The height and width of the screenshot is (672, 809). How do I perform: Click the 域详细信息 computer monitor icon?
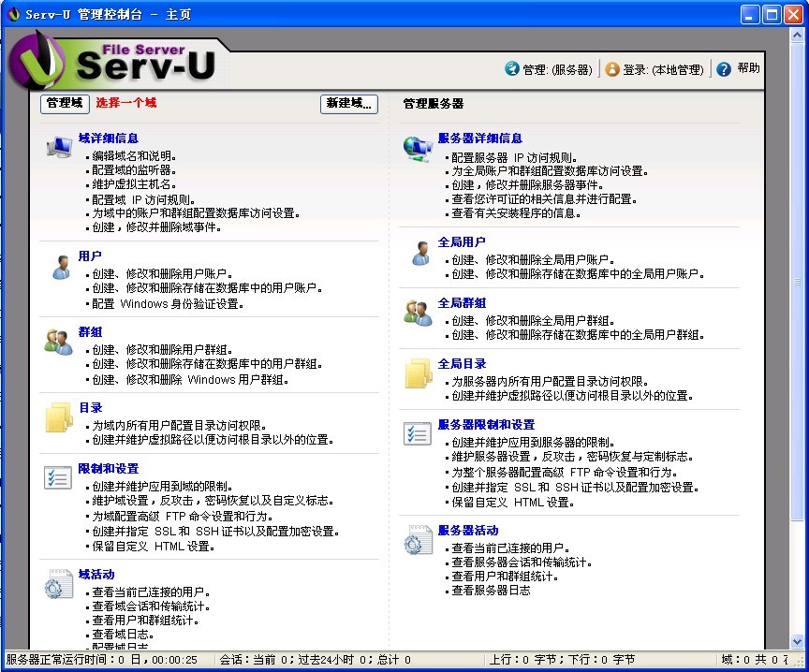click(58, 147)
